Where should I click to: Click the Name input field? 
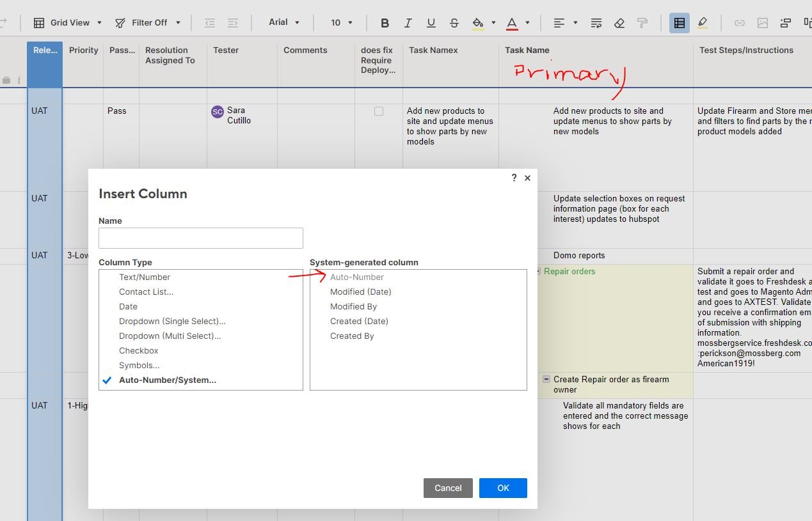point(200,238)
